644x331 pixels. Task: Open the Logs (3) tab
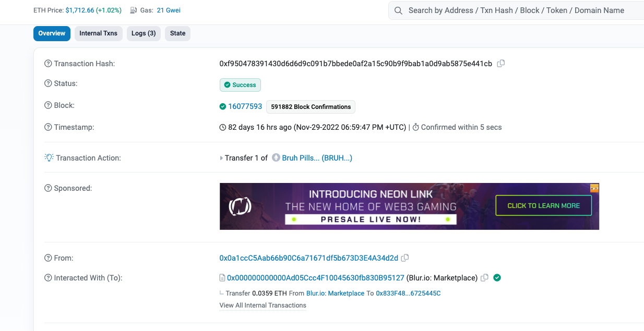[144, 33]
